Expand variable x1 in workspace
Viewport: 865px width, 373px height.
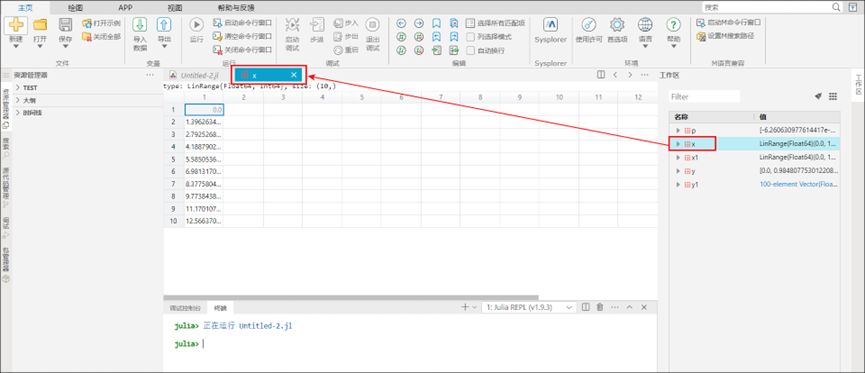(678, 157)
